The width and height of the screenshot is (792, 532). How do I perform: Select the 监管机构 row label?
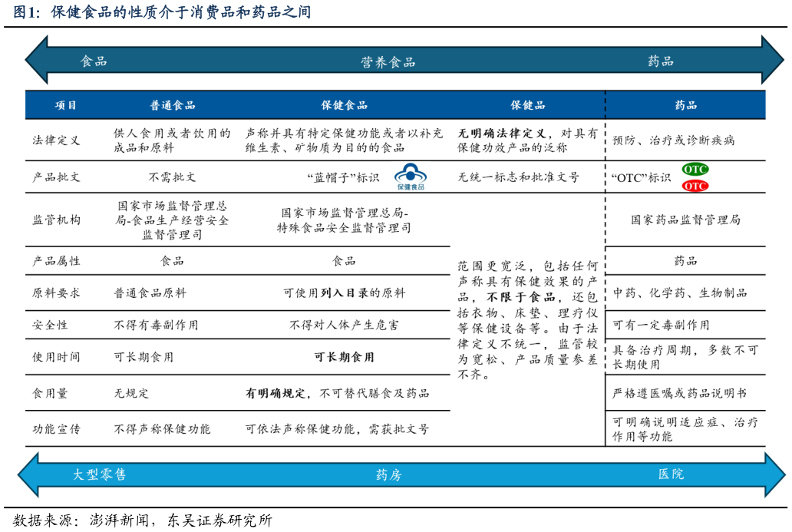click(x=56, y=220)
